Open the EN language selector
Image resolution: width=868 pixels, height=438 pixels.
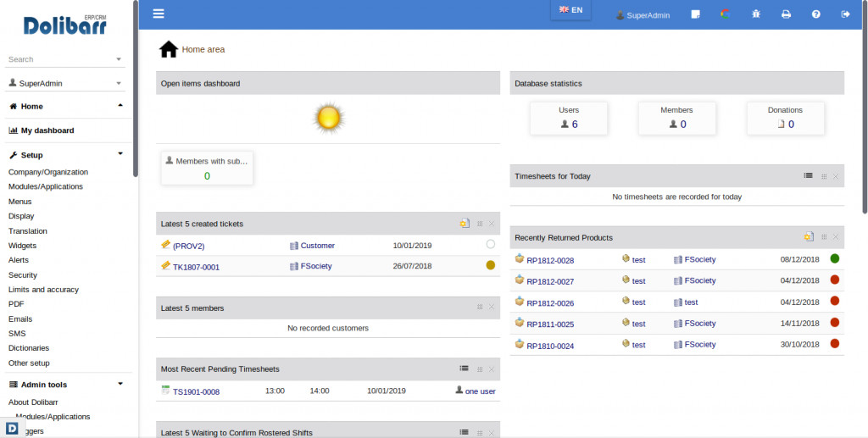(570, 10)
